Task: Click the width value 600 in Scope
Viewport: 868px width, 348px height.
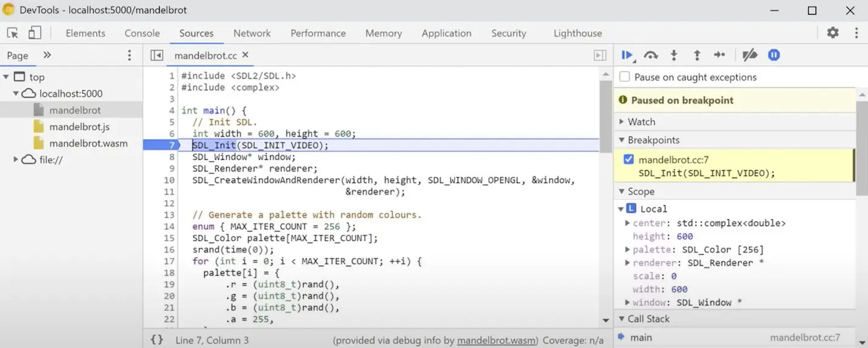Action: pos(679,289)
